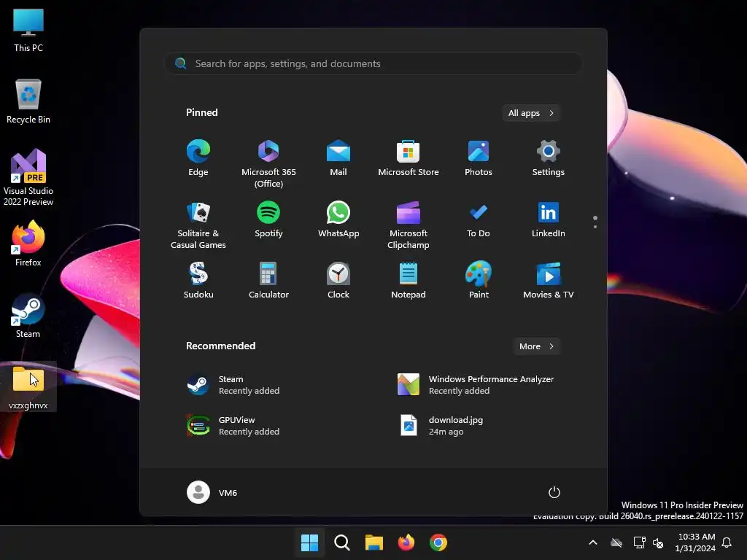Select Steam desktop shortcut
Image resolution: width=747 pixels, height=560 pixels.
click(x=28, y=316)
